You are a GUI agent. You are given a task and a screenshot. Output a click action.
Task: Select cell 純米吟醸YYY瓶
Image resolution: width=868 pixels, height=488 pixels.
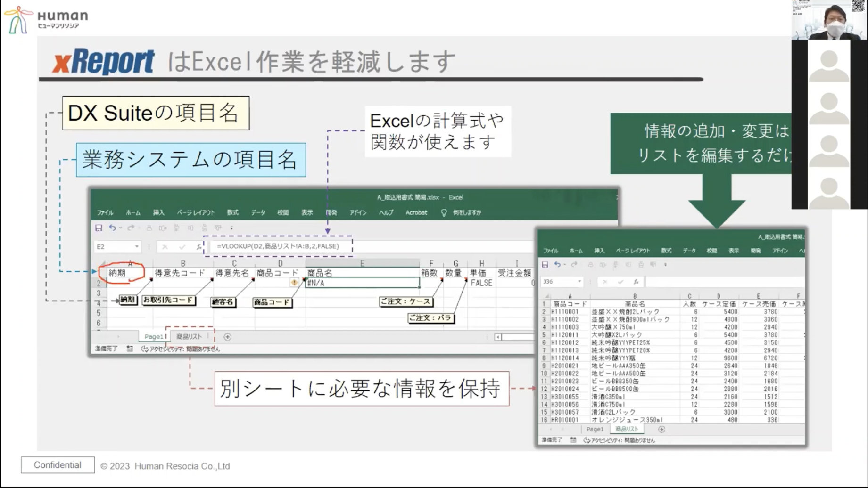635,358
